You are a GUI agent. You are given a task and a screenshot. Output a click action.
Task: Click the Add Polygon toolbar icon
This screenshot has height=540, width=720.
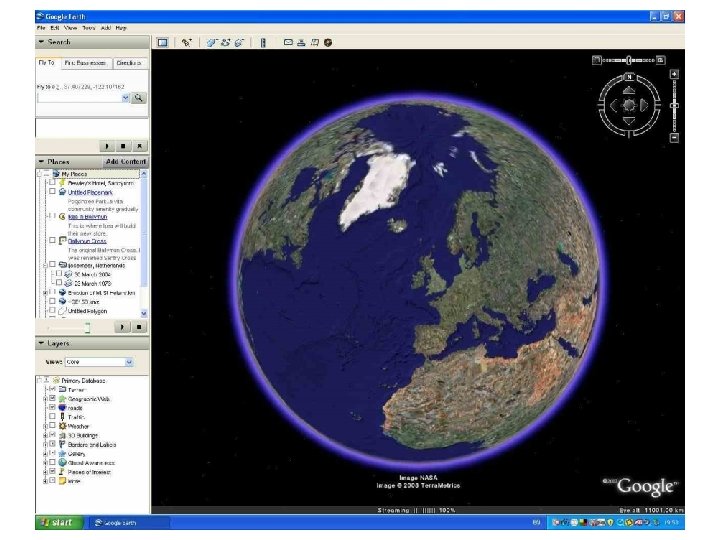point(211,42)
